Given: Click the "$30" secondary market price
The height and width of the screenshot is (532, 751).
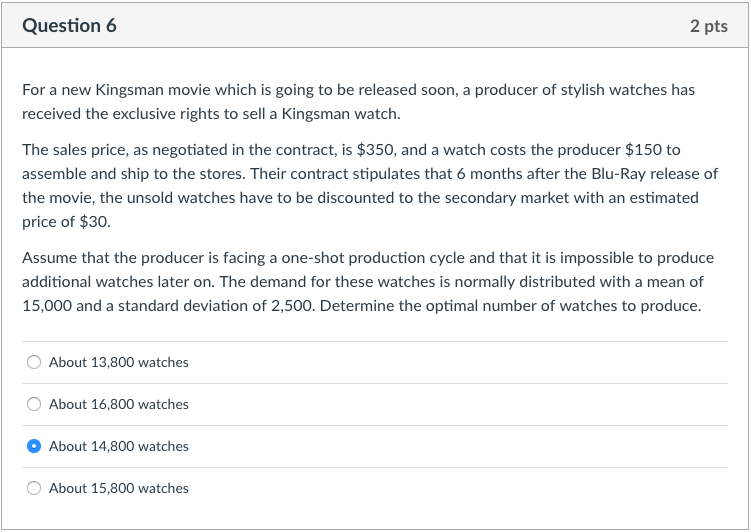Looking at the screenshot, I should click(93, 222).
